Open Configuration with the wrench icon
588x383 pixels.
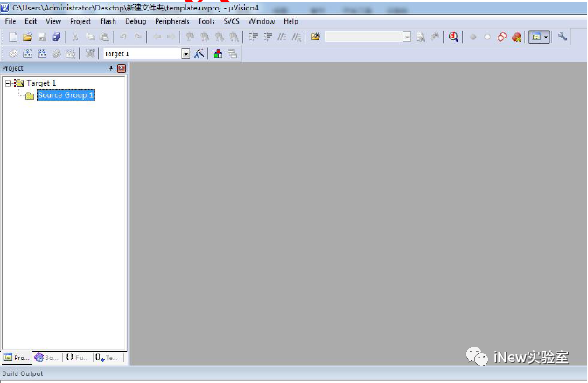[562, 37]
